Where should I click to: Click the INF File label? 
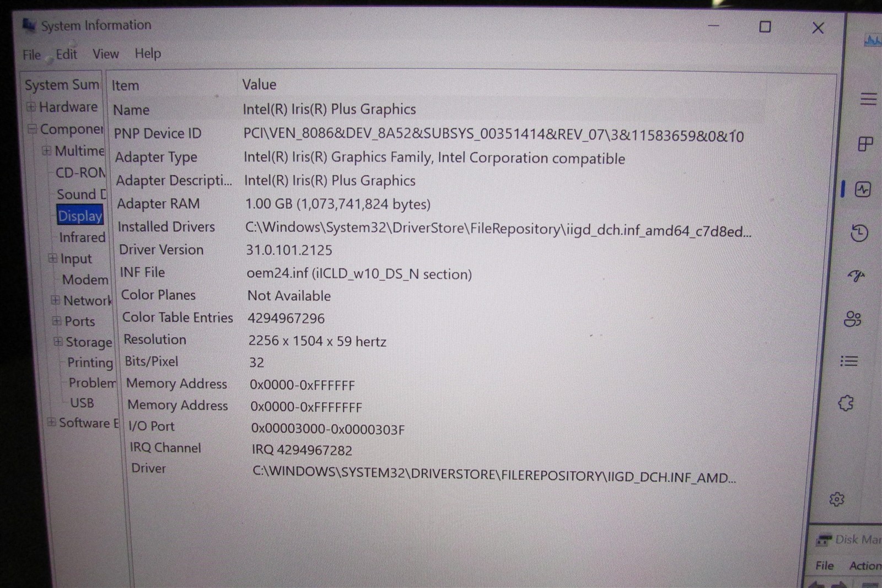tap(143, 272)
